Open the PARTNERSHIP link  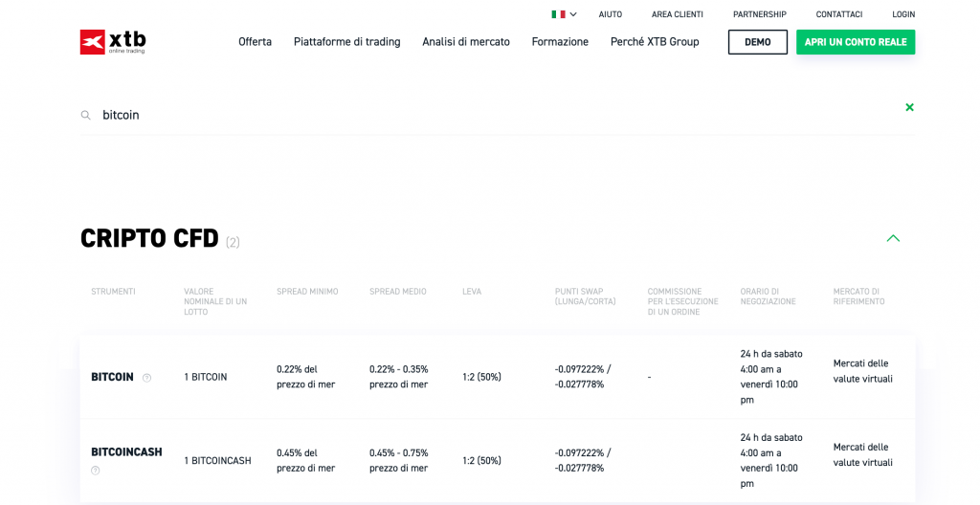coord(760,14)
